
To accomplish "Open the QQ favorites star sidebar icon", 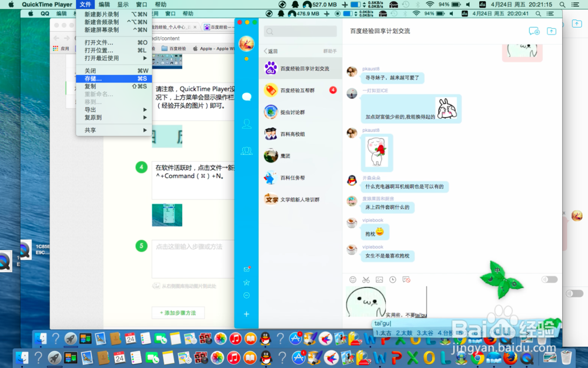I will (246, 283).
